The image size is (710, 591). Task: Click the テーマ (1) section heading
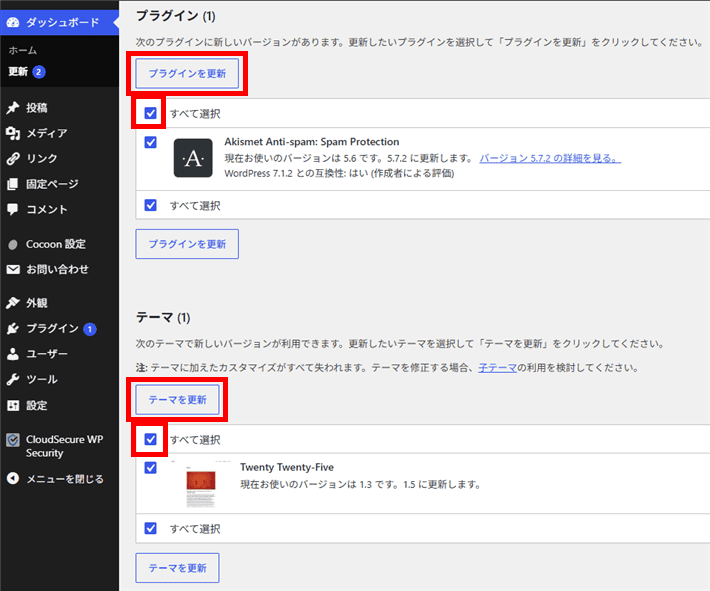click(x=163, y=317)
